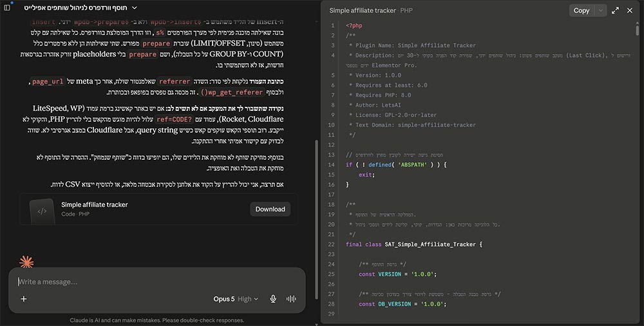Open the Opus 5 model selector

coord(236,299)
